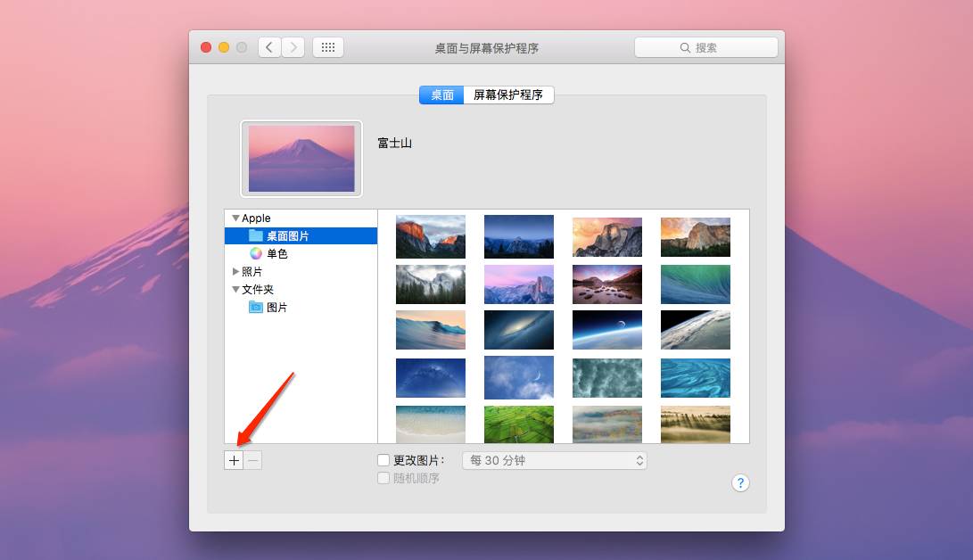The height and width of the screenshot is (560, 973).
Task: Click the minus button to remove folder
Action: click(x=252, y=461)
